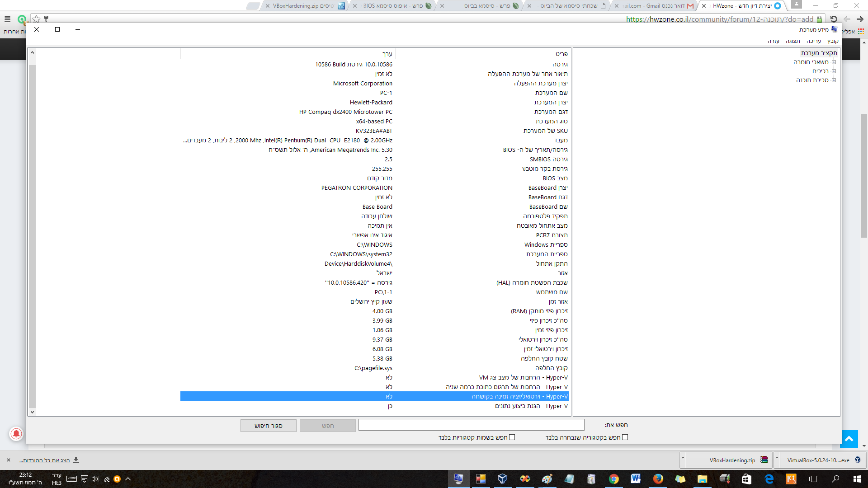Switch to Chrome in taskbar
868x488 pixels.
click(x=613, y=479)
